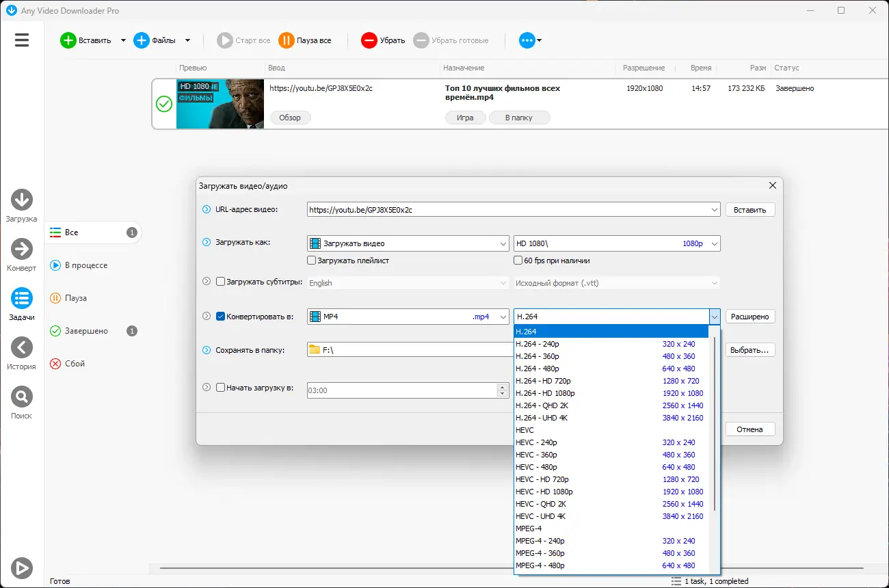Image resolution: width=889 pixels, height=588 pixels.
Task: Select 'HEVC - UHD 4K' option
Action: [x=611, y=516]
